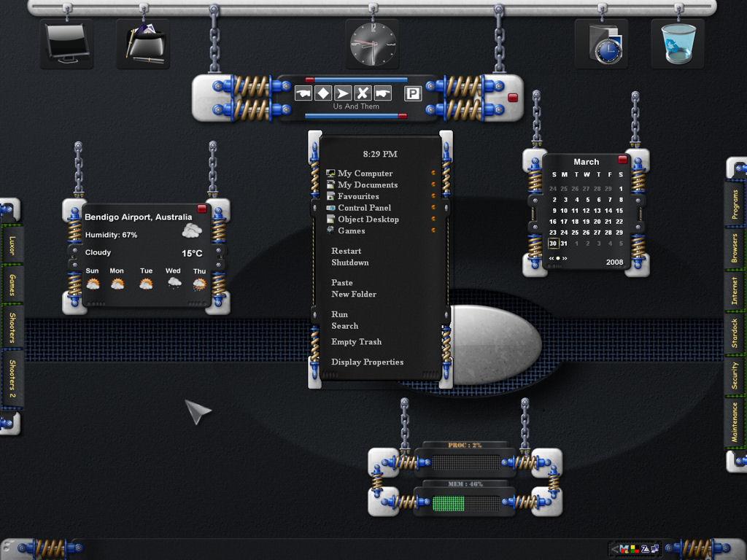747x560 pixels.
Task: Click the blue clock folder desktop icon
Action: (x=603, y=44)
